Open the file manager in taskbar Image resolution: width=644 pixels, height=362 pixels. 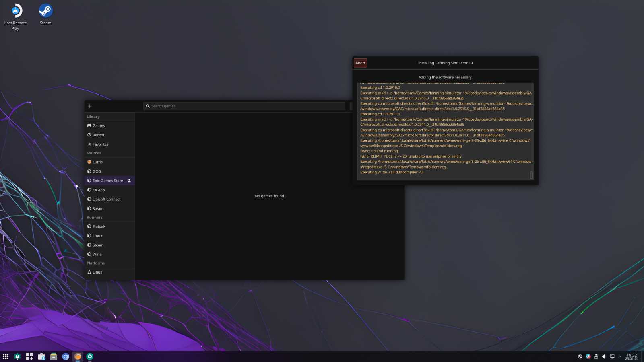[54, 356]
